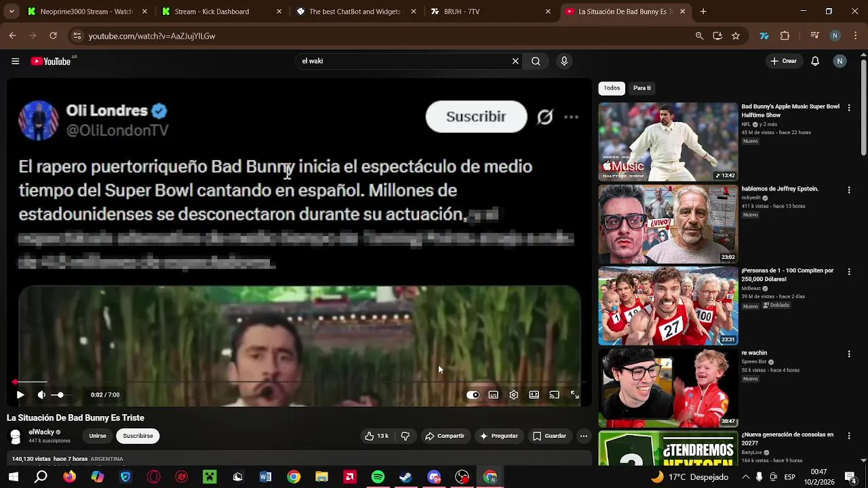Dislike the video with the thumbs down
The width and height of the screenshot is (868, 488).
pos(405,436)
